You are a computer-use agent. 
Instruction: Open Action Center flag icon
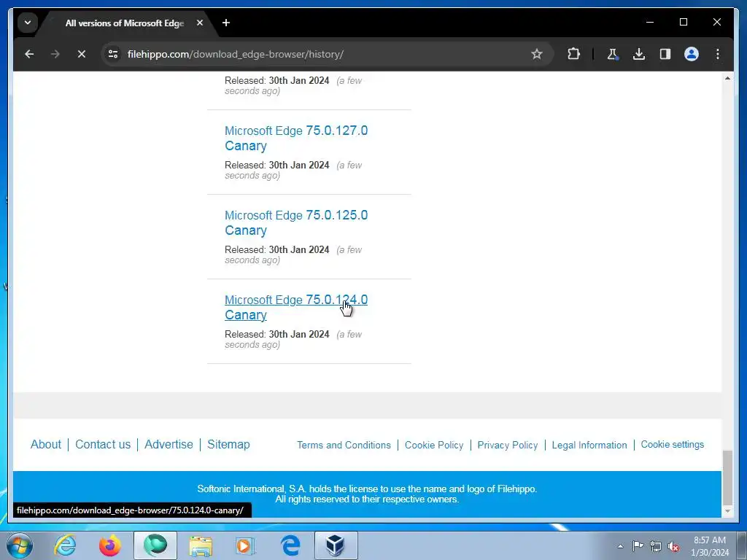click(638, 546)
